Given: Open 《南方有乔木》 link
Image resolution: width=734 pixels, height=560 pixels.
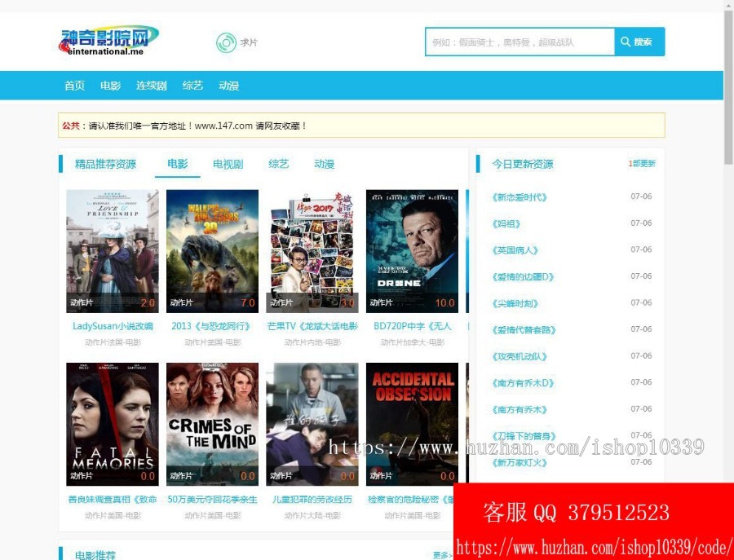Looking at the screenshot, I should pyautogui.click(x=520, y=410).
